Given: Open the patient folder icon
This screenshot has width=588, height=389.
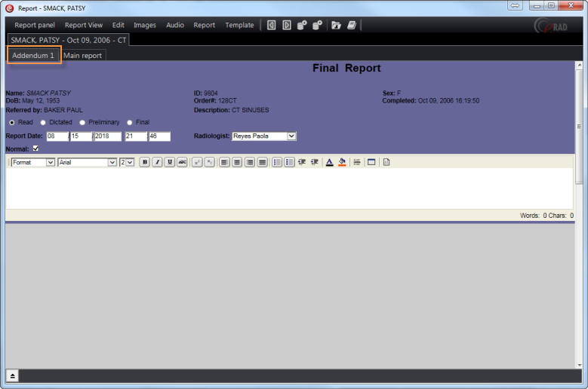Looking at the screenshot, I should pyautogui.click(x=336, y=25).
